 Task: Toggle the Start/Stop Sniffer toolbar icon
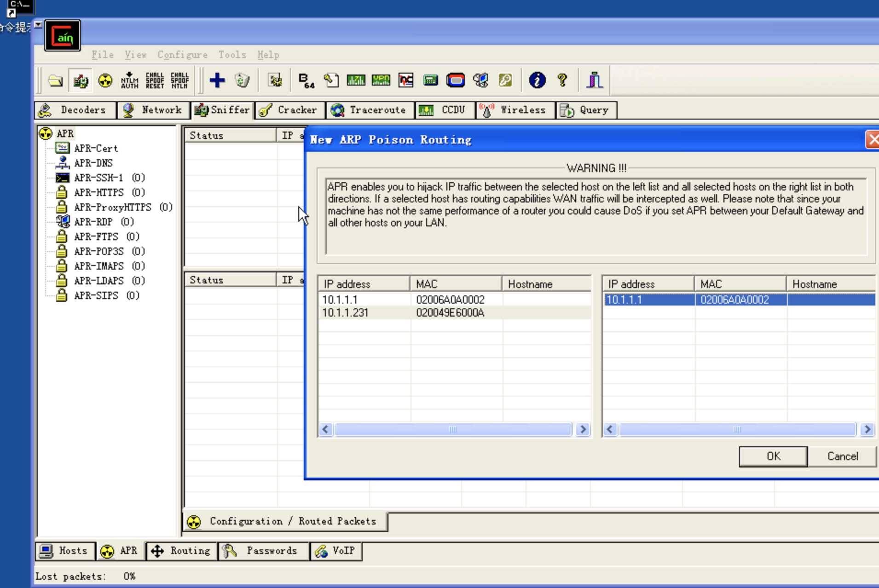81,81
